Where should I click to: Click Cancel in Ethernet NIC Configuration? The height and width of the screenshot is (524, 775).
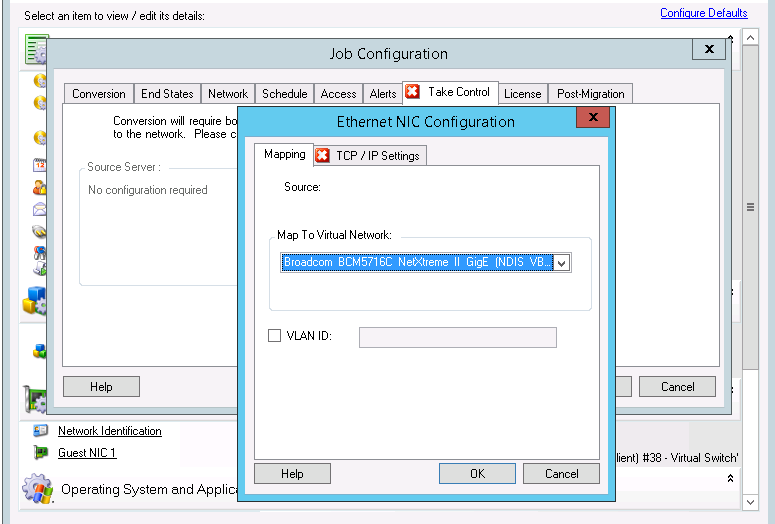[x=561, y=474]
